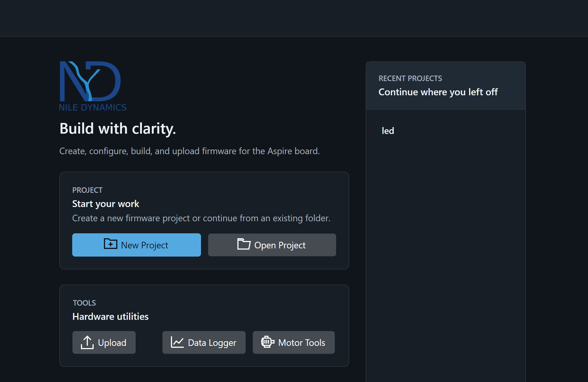Open Motor Tools
The image size is (588, 382).
pos(293,342)
